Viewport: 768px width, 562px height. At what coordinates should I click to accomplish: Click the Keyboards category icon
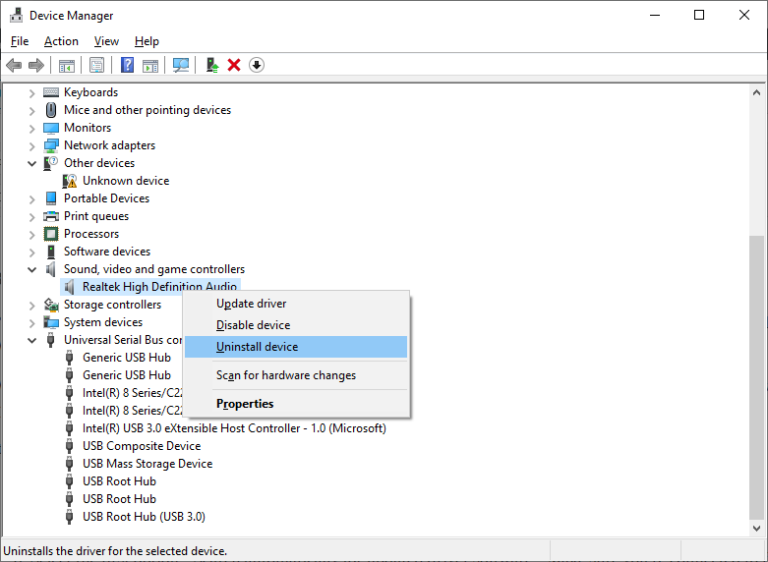[x=51, y=92]
